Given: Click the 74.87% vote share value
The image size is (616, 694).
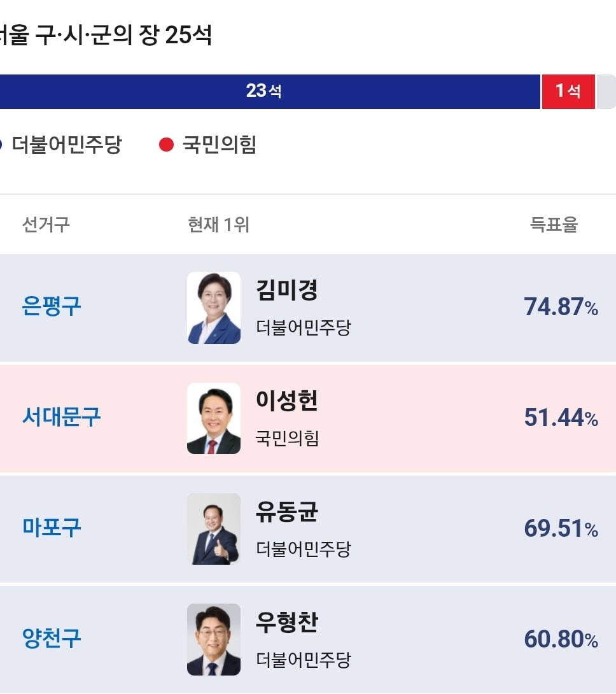Looking at the screenshot, I should tap(561, 307).
